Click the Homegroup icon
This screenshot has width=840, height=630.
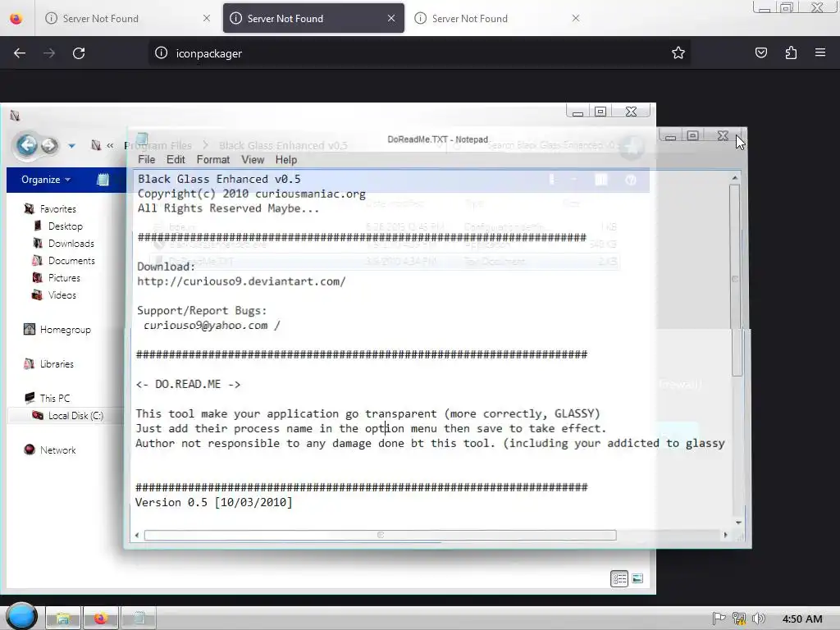coord(30,329)
